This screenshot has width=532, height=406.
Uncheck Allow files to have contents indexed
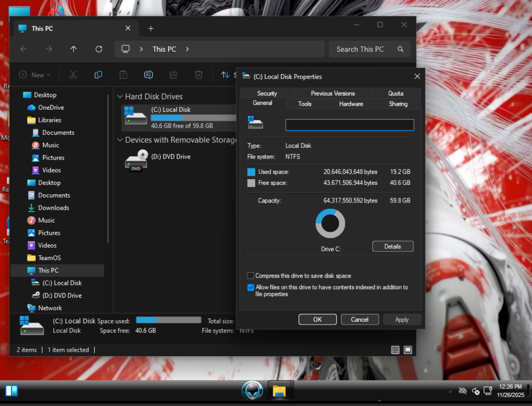tap(251, 287)
